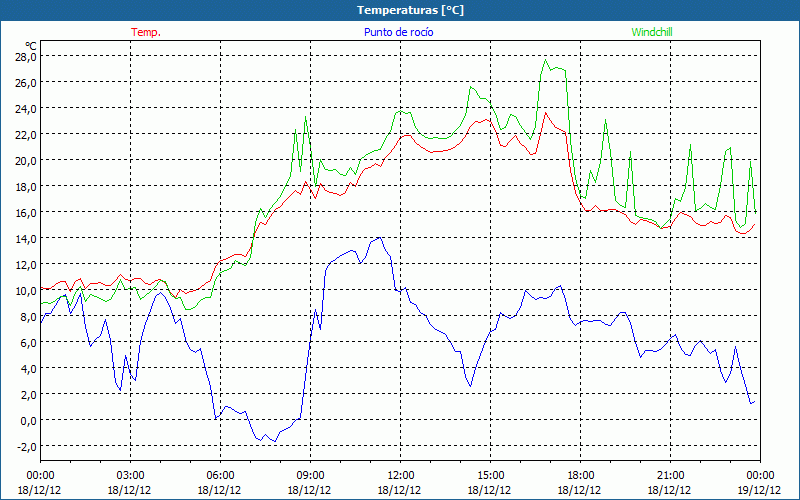Click the 18:00 time axis label
800x500 pixels.
pos(580,476)
